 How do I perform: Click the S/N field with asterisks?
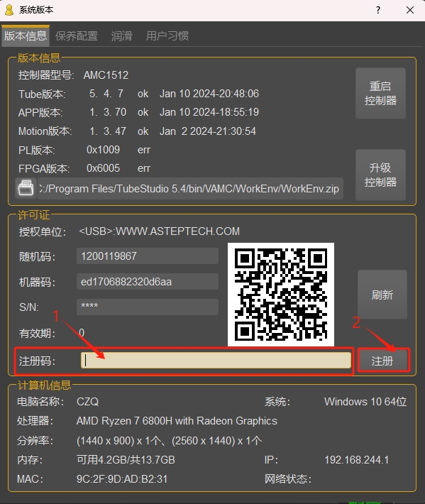(148, 307)
